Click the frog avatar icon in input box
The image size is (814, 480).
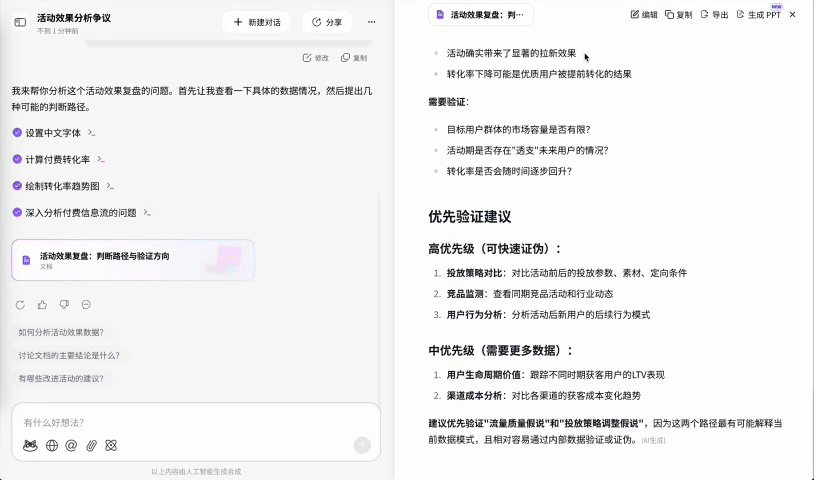click(x=31, y=445)
